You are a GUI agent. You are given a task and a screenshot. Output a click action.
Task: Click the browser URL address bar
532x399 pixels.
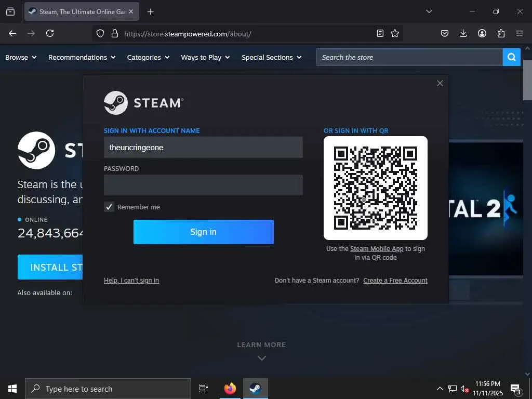(x=248, y=33)
